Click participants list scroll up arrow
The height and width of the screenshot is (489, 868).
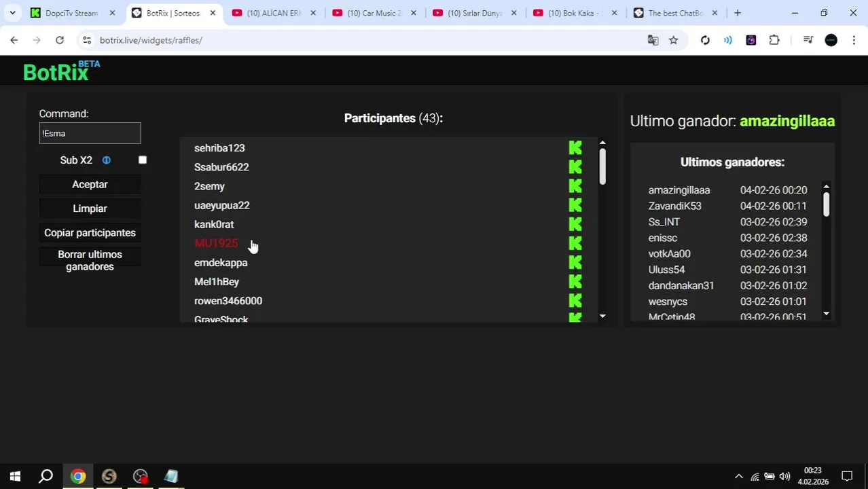602,143
